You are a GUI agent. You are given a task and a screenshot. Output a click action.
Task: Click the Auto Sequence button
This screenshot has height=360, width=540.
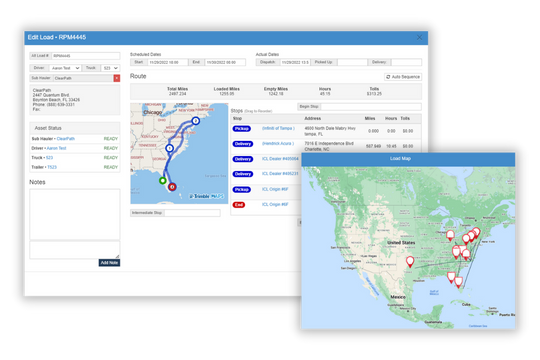403,77
